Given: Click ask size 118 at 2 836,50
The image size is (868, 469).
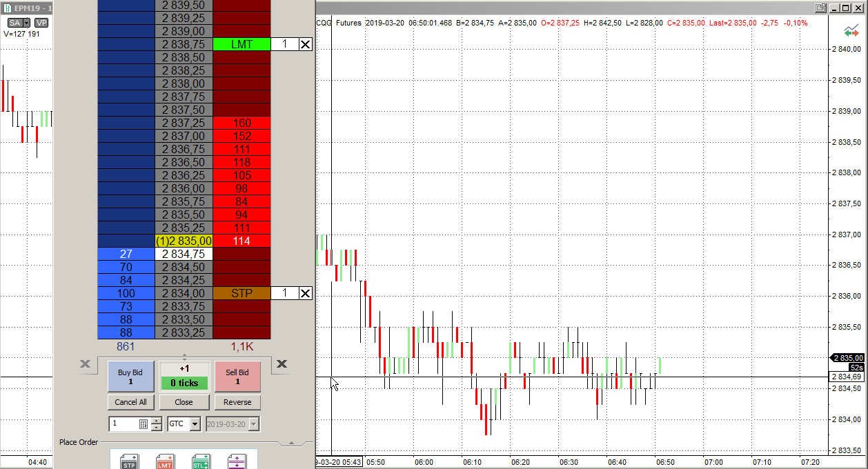Looking at the screenshot, I should [x=241, y=162].
